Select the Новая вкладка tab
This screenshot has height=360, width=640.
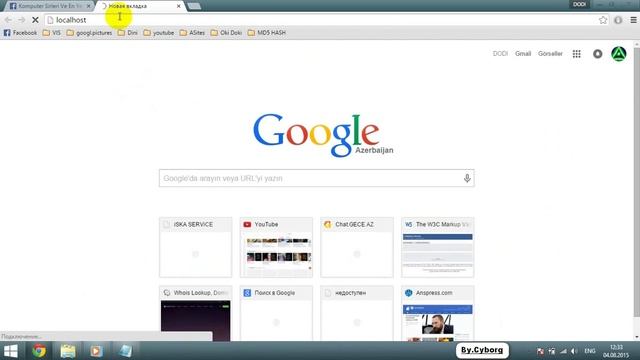139,6
